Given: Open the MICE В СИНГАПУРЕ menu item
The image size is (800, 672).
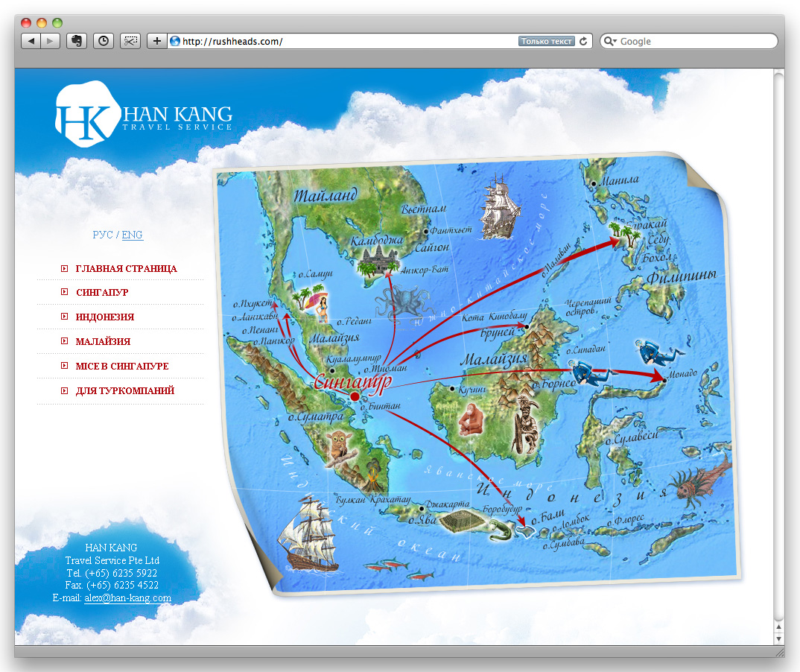Looking at the screenshot, I should pyautogui.click(x=122, y=366).
